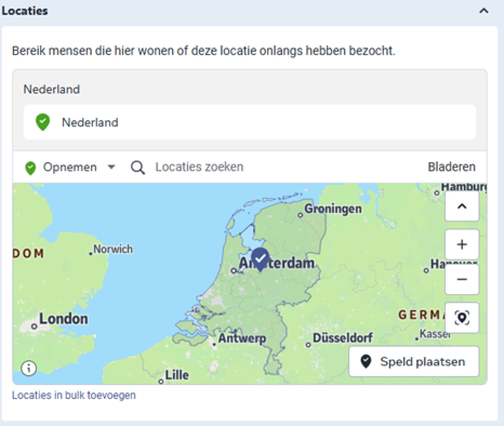This screenshot has height=426, width=504.
Task: Open the Opnemen dropdown
Action: coord(111,167)
